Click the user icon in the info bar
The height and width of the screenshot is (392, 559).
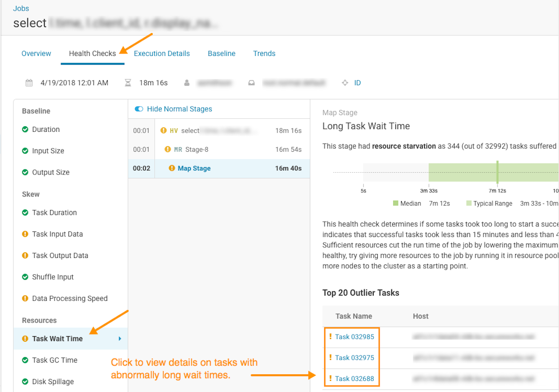pyautogui.click(x=187, y=83)
